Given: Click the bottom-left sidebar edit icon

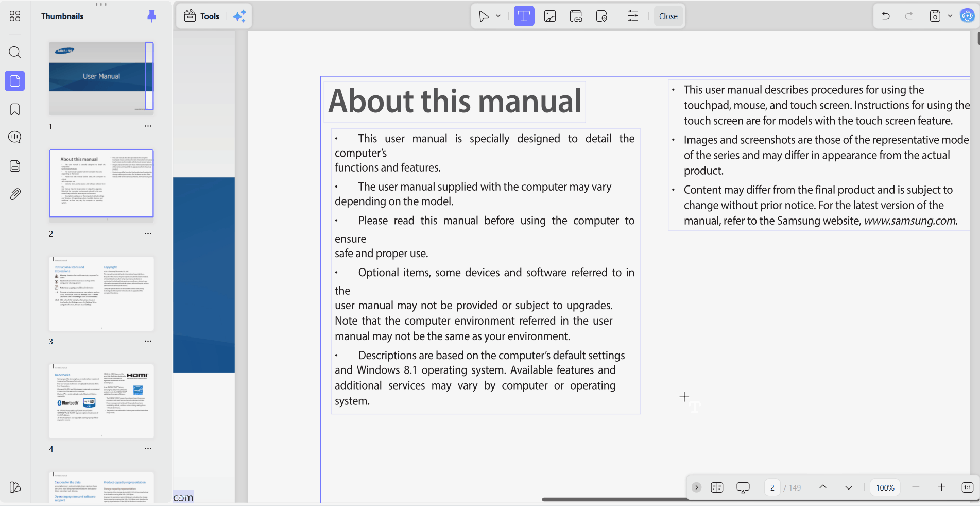Looking at the screenshot, I should coord(15,487).
